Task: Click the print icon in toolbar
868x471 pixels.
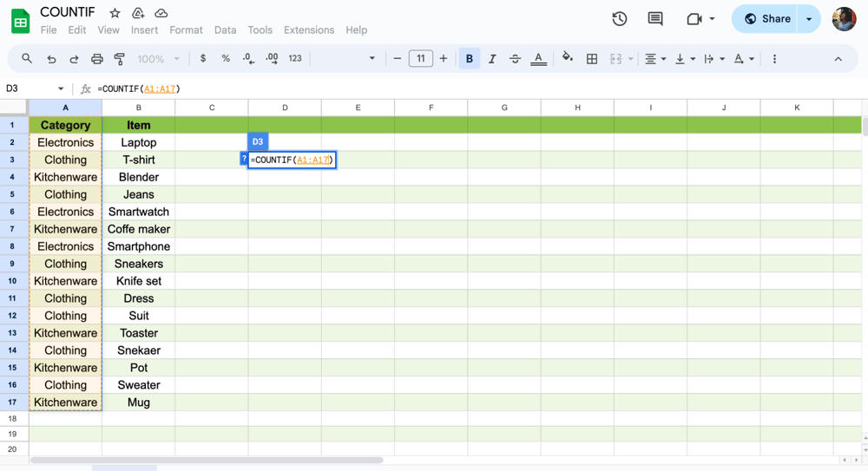Action: [x=97, y=59]
